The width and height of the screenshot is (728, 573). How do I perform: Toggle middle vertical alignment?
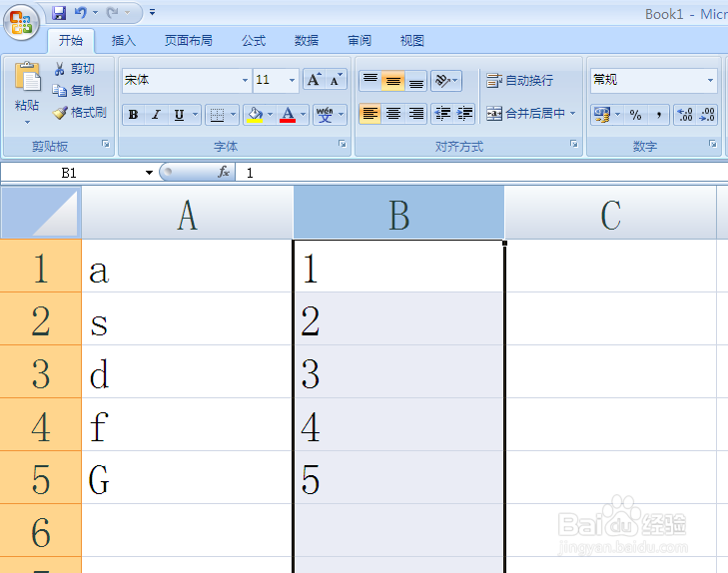392,80
